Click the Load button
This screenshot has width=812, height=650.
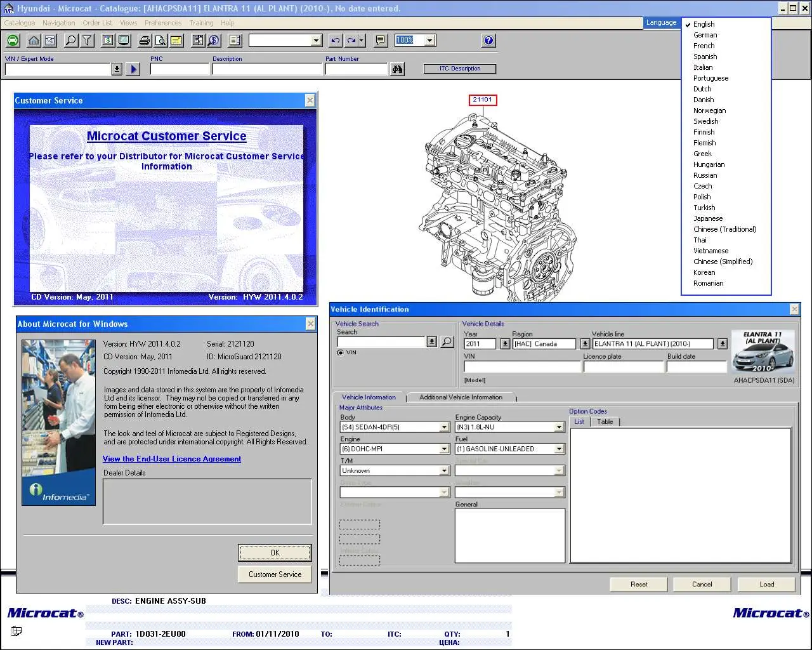pyautogui.click(x=767, y=584)
